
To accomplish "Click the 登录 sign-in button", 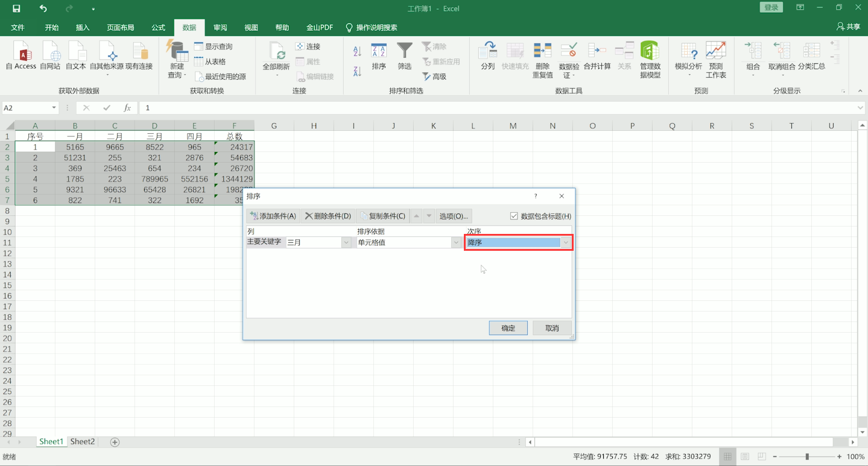I will tap(771, 8).
